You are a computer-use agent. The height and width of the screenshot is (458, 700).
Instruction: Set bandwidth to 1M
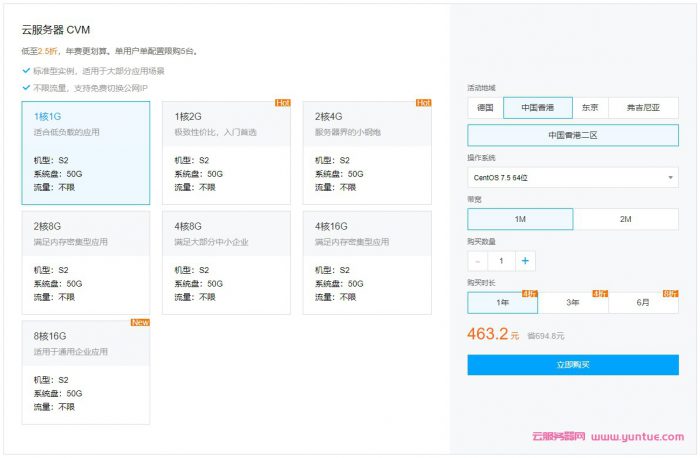520,219
